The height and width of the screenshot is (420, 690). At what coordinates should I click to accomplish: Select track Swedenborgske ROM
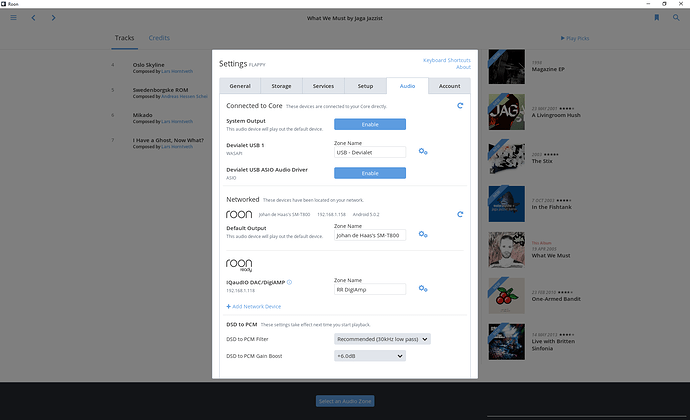pos(160,90)
